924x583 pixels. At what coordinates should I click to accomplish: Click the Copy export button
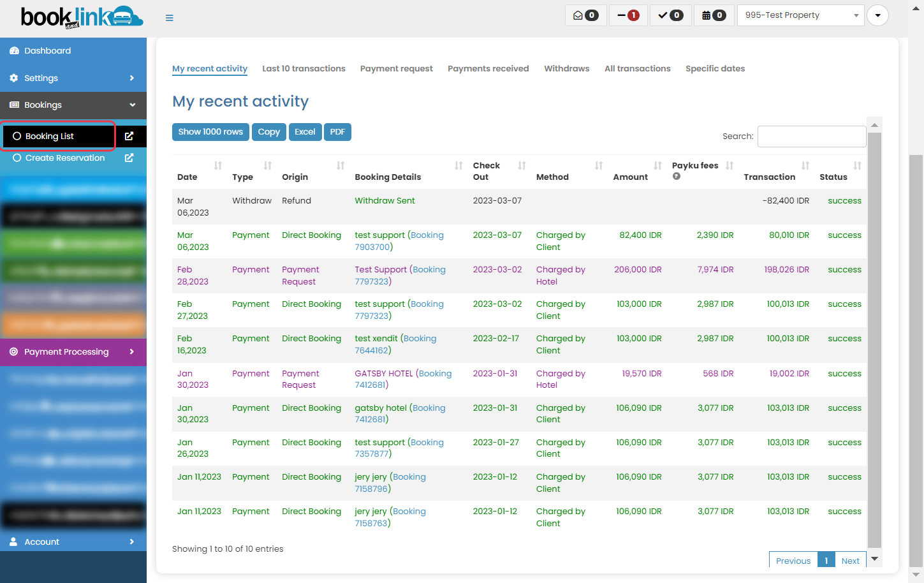(x=269, y=131)
